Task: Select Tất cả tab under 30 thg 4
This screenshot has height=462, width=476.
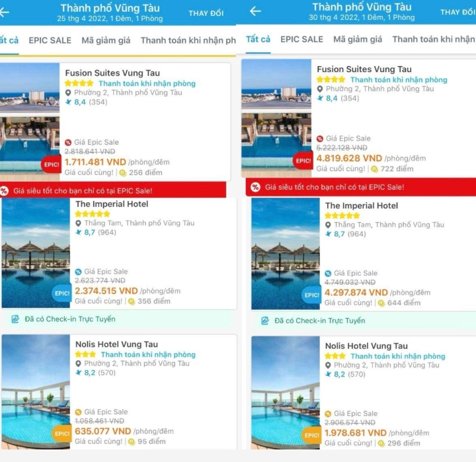Action: coord(258,40)
